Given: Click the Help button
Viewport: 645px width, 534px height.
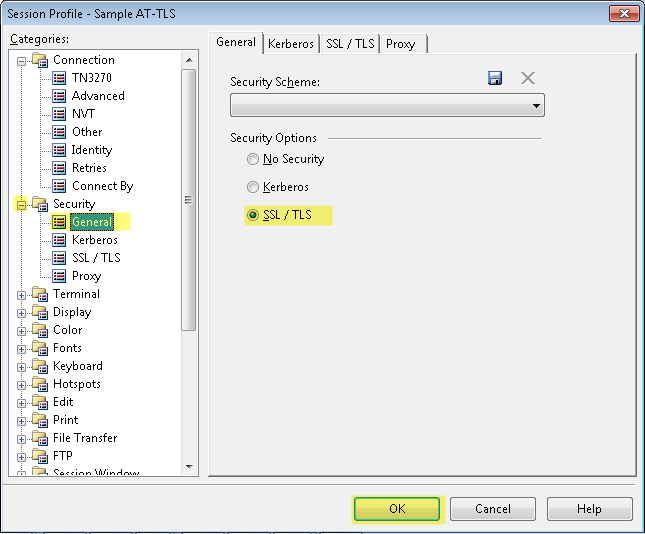Looking at the screenshot, I should click(x=589, y=509).
